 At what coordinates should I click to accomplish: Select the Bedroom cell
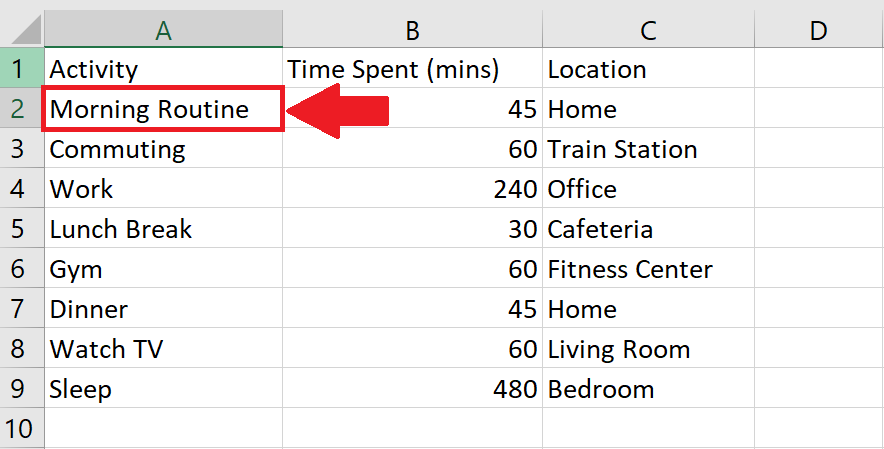click(x=648, y=388)
